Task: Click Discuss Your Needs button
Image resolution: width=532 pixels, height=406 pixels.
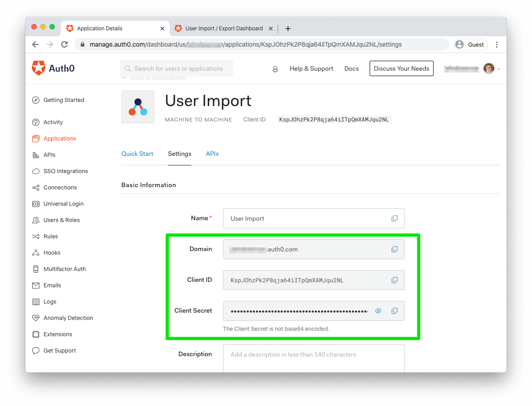Action: (401, 68)
